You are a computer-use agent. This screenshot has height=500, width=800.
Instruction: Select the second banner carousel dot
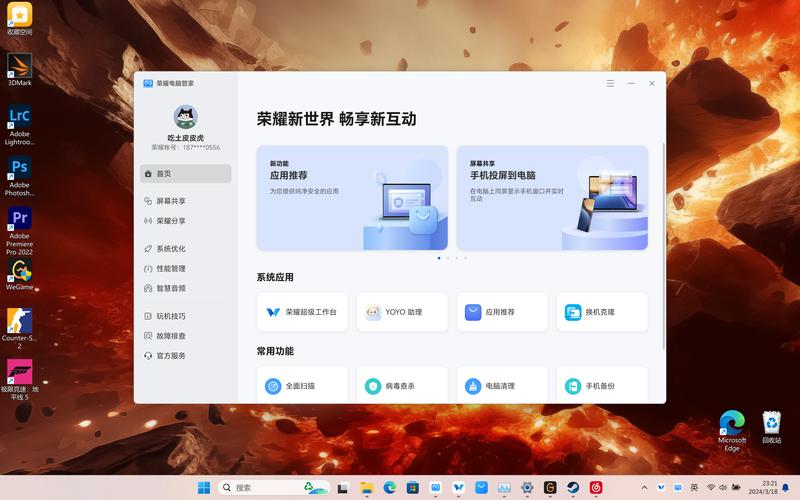(447, 258)
